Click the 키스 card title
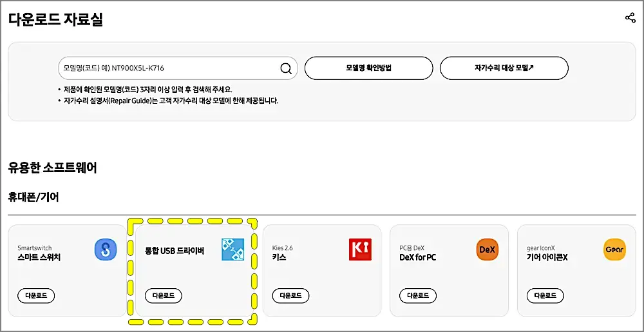 279,258
